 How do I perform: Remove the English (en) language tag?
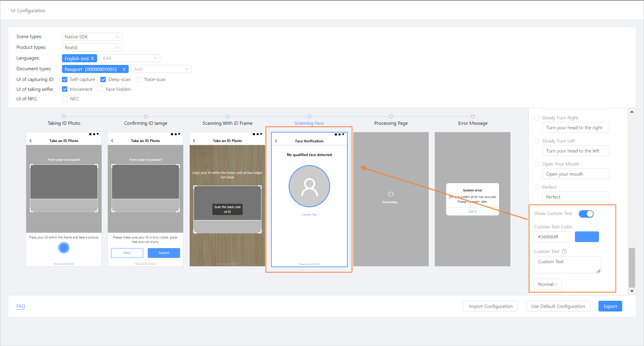[x=92, y=58]
